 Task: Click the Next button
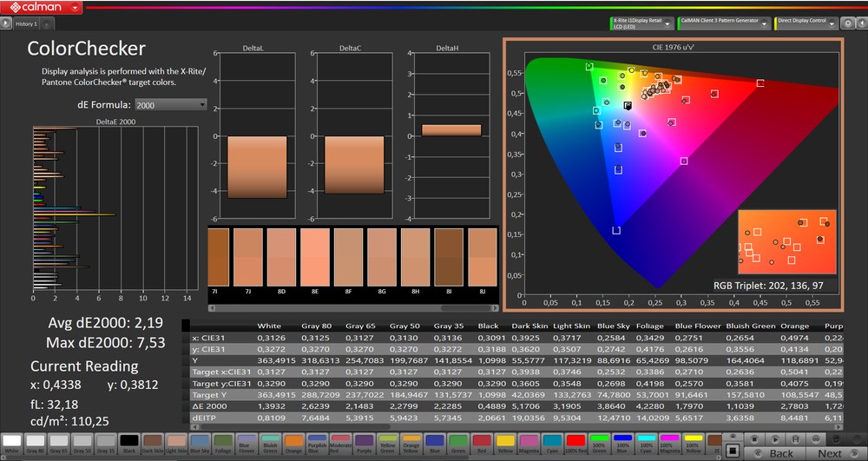pyautogui.click(x=829, y=453)
